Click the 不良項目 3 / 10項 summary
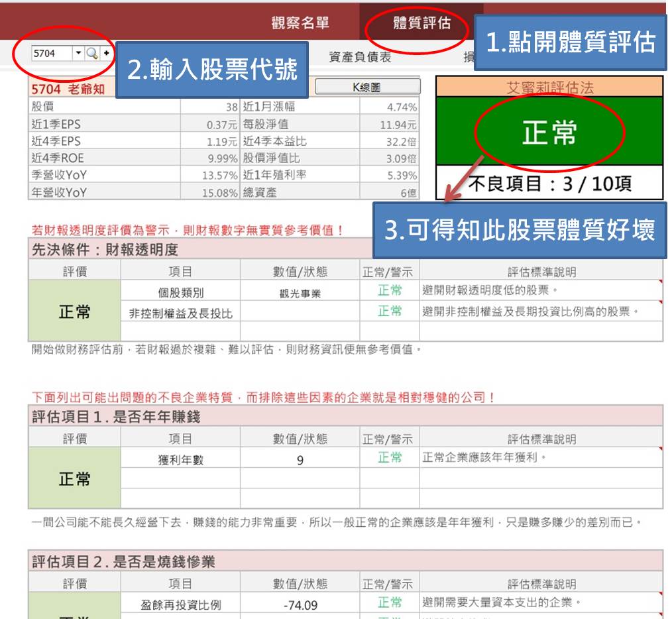672x619 pixels. pyautogui.click(x=549, y=184)
